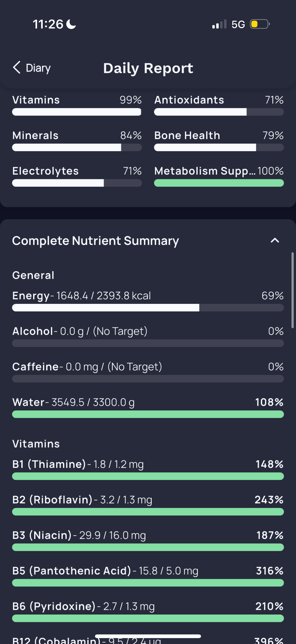Select the B1 (Thiamine) row

tap(148, 469)
